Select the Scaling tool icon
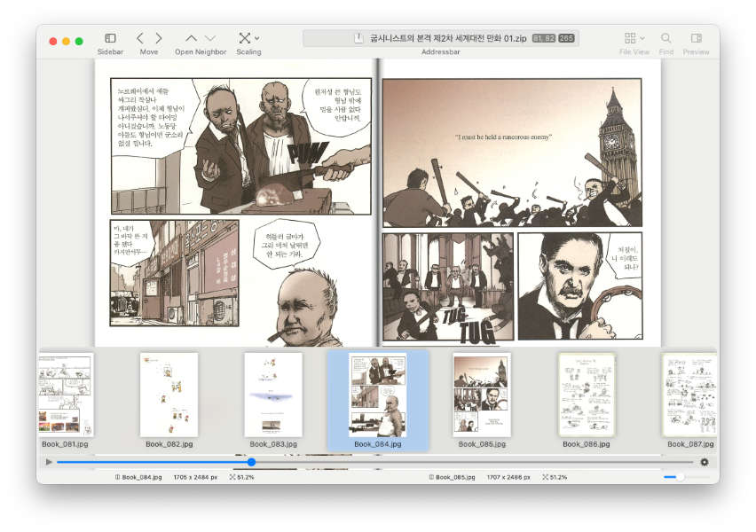 point(243,37)
